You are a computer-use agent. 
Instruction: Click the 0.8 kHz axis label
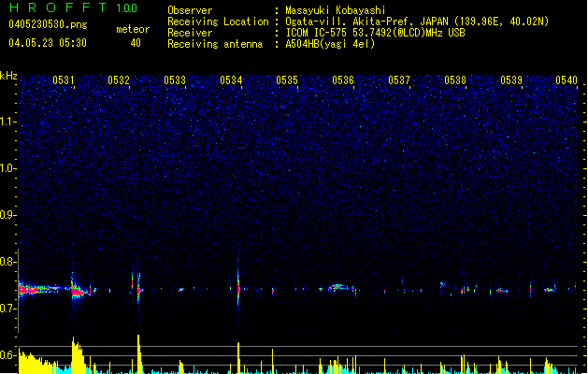[8, 262]
